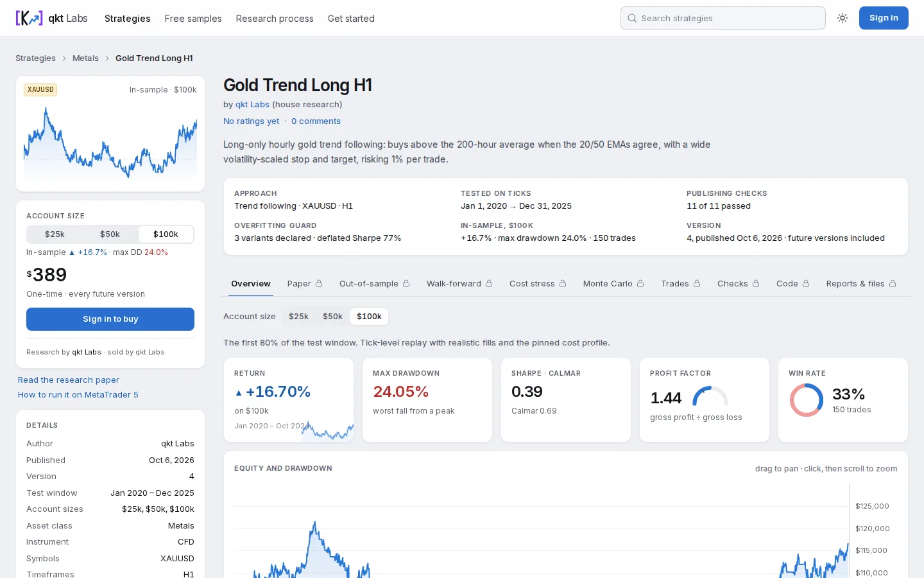The height and width of the screenshot is (578, 924).
Task: Open Get started in top navigation
Action: [x=351, y=19]
